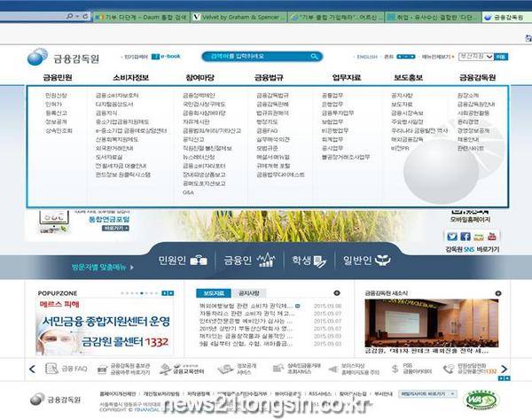Screen dimensions: 532x420
Task: Click the 학생 pencil icon
Action: [319, 261]
